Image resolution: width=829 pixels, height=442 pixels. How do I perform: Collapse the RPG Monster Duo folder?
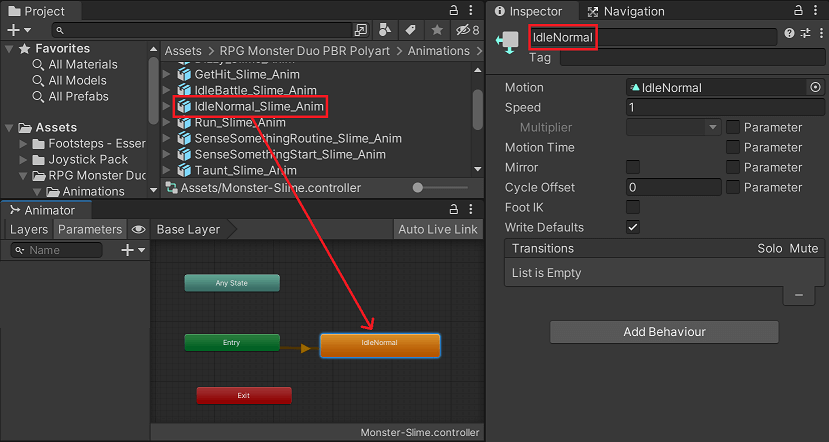[23, 175]
